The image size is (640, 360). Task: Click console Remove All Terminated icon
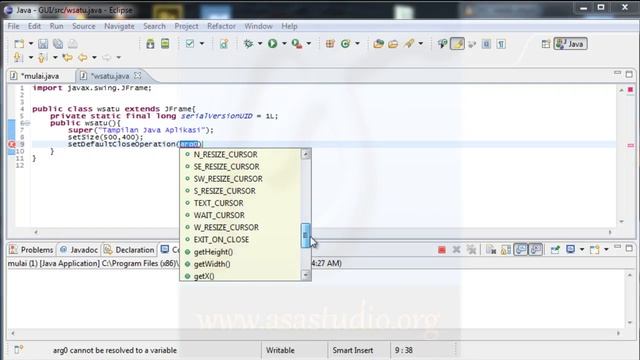(471, 249)
